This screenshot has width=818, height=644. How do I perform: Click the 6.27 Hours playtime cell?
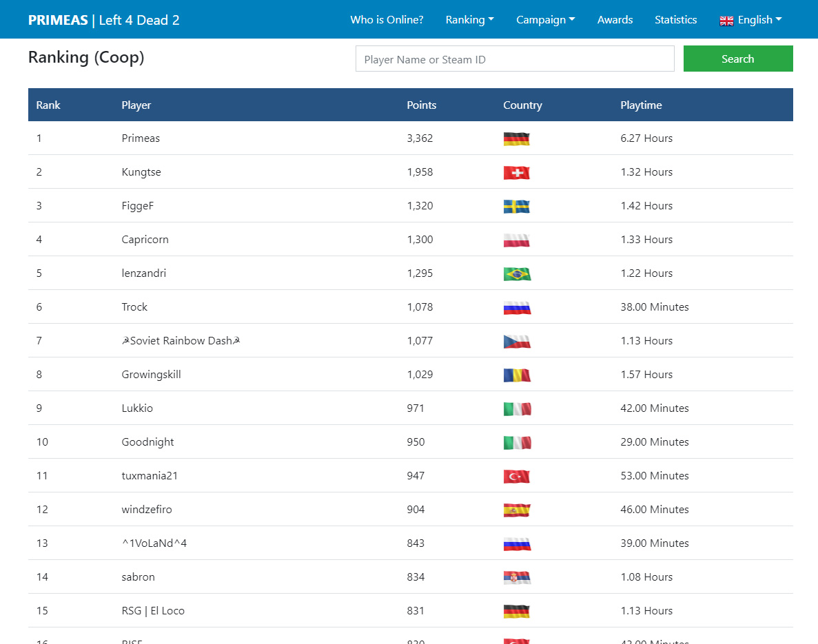click(x=646, y=138)
